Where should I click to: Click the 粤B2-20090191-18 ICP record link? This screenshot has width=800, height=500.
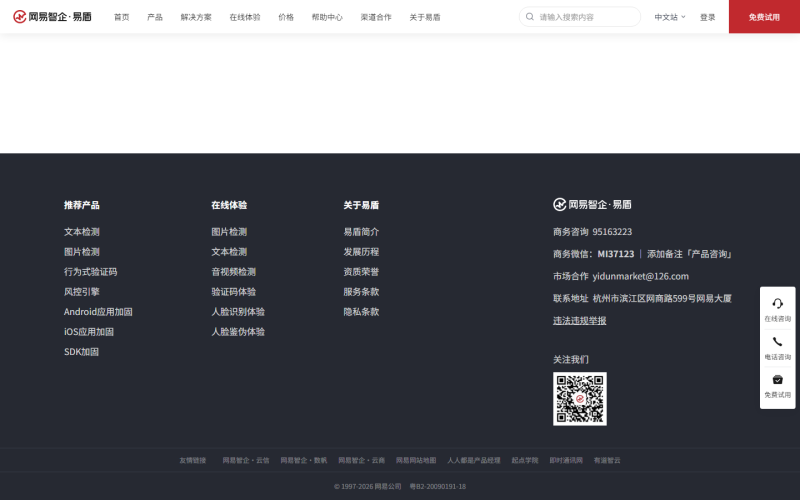[438, 486]
